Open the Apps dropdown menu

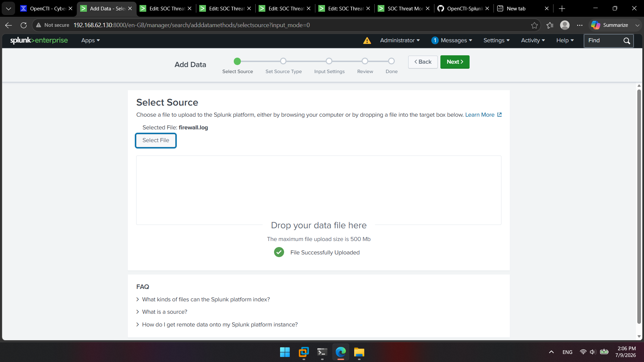(91, 40)
